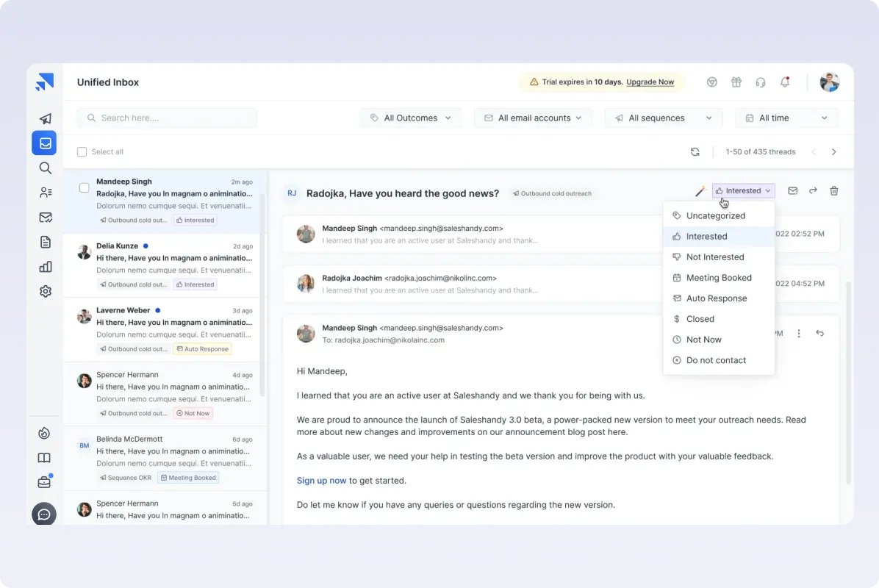The height and width of the screenshot is (588, 879).
Task: Open the chat support bubble icon
Action: (44, 514)
